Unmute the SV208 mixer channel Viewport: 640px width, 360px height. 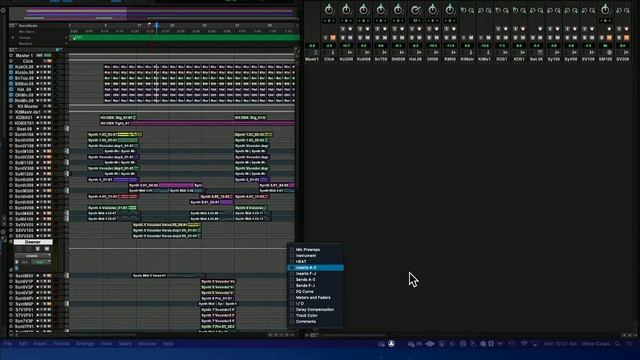pyautogui.click(x=627, y=38)
